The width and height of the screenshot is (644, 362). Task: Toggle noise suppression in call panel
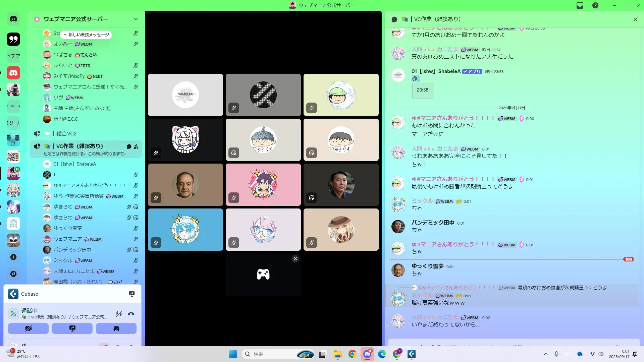119,314
